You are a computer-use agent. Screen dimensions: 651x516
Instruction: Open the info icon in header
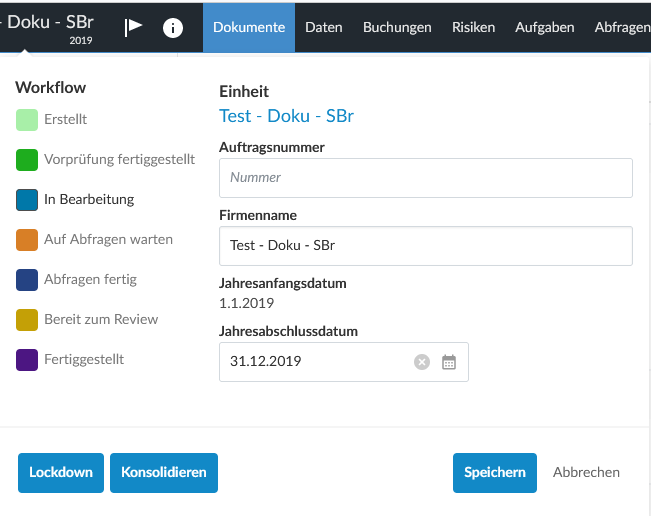173,28
